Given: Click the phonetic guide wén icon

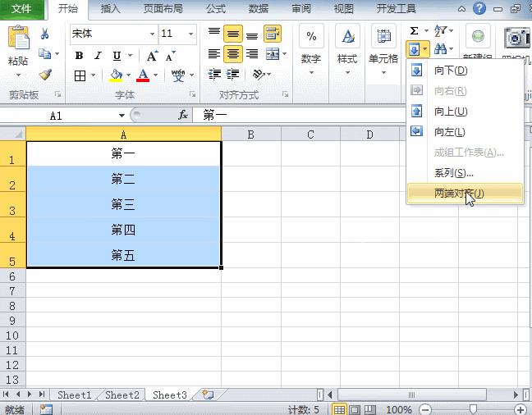Looking at the screenshot, I should pyautogui.click(x=178, y=75).
